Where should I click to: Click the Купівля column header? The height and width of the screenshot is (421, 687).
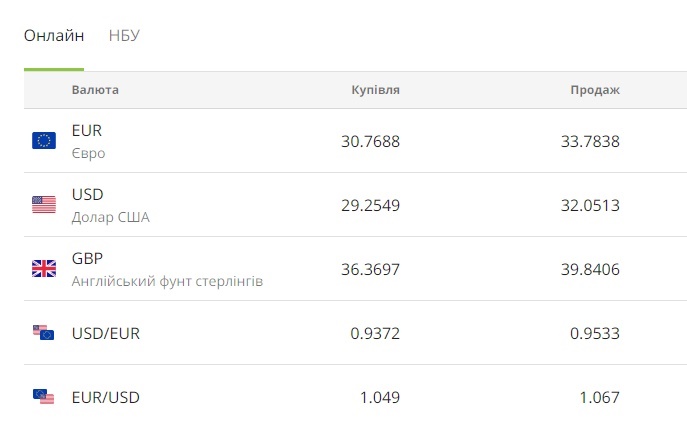(x=375, y=90)
